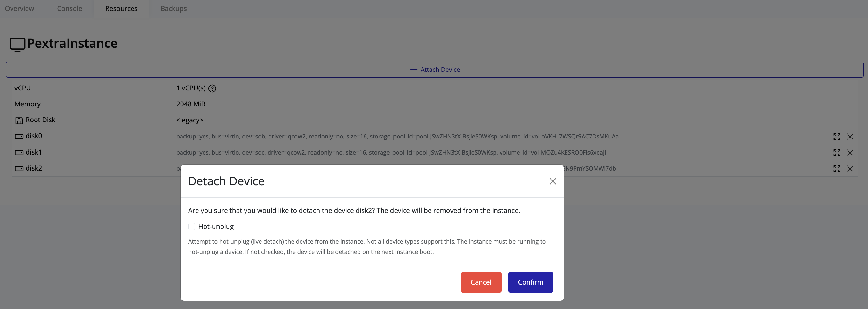Enable the Hot-unplug checkbox
The image size is (868, 309).
coord(191,226)
